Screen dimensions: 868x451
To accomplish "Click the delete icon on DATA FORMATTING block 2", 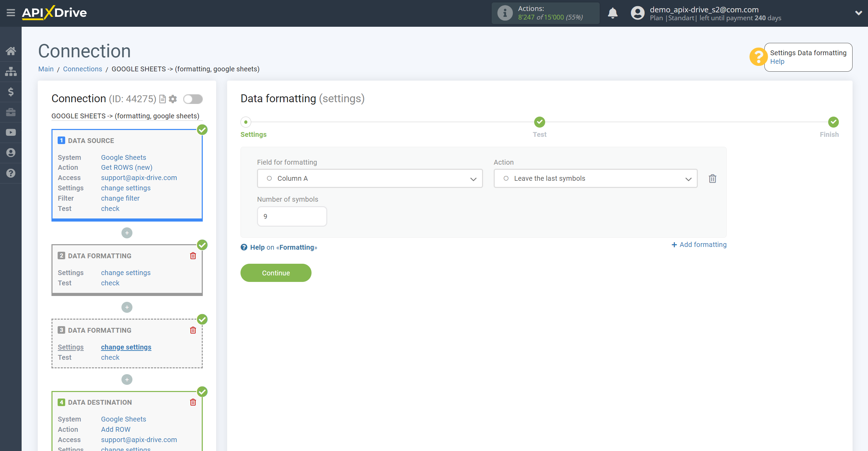I will click(x=193, y=256).
